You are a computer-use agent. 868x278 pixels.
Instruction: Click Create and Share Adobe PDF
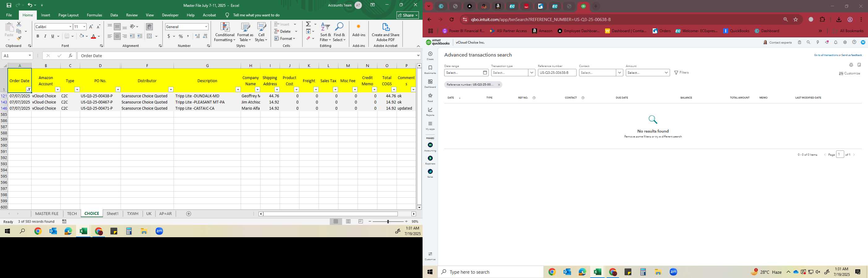(385, 32)
